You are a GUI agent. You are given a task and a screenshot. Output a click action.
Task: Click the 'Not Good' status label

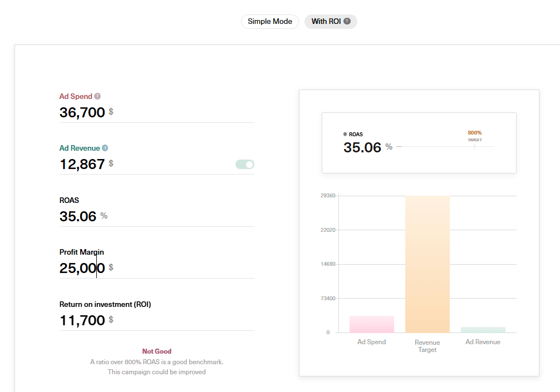[156, 351]
